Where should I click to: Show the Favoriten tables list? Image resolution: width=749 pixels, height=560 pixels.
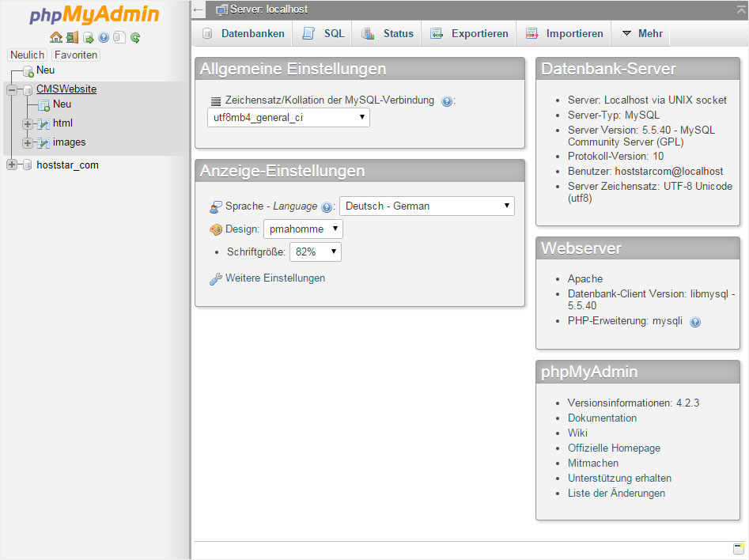point(76,55)
